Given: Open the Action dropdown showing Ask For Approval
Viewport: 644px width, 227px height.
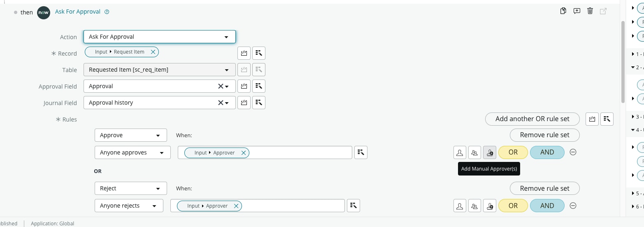Looking at the screenshot, I should (x=160, y=37).
